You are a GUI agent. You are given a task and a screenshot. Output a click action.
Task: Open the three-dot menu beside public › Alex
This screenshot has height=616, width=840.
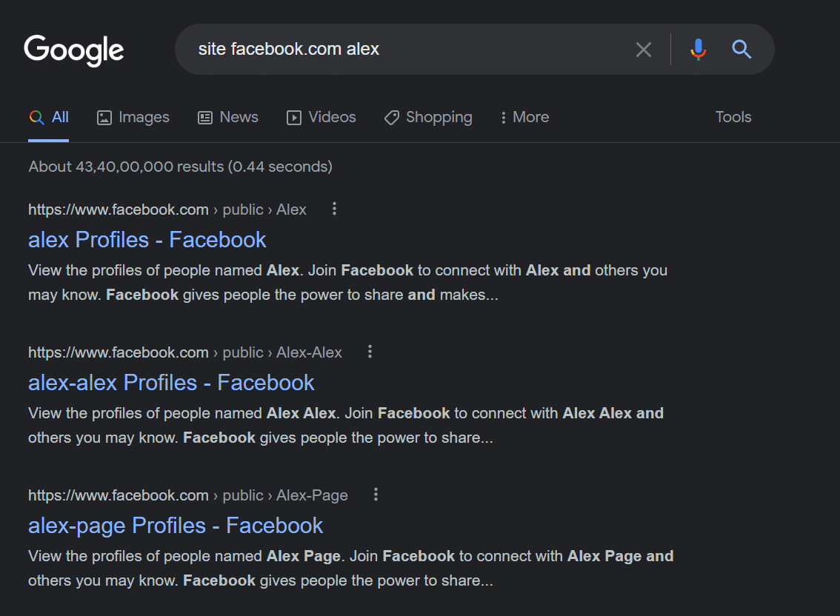pos(334,209)
